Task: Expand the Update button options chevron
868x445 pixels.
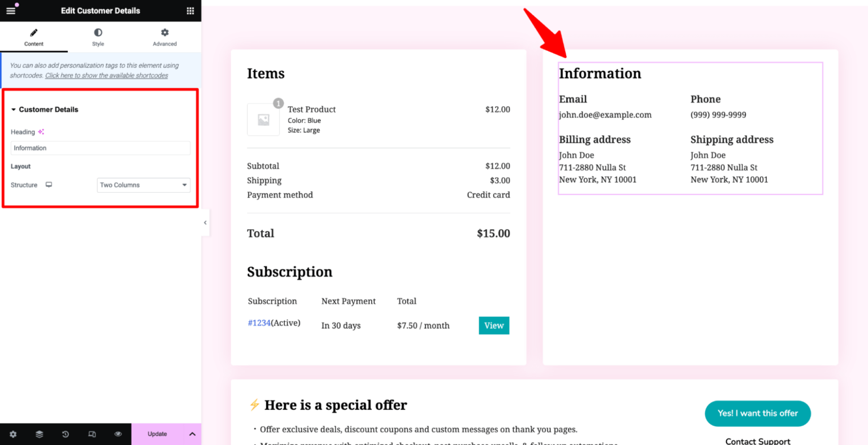Action: [x=192, y=434]
